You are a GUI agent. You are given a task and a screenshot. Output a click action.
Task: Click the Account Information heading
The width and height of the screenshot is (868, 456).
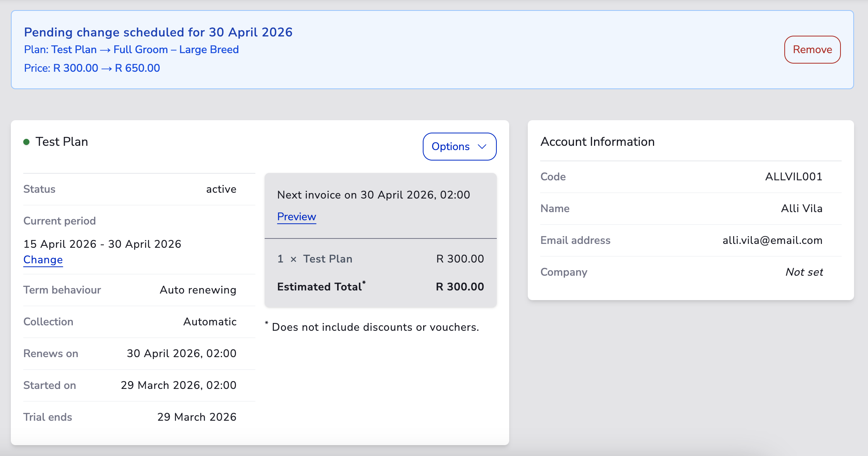pos(598,142)
